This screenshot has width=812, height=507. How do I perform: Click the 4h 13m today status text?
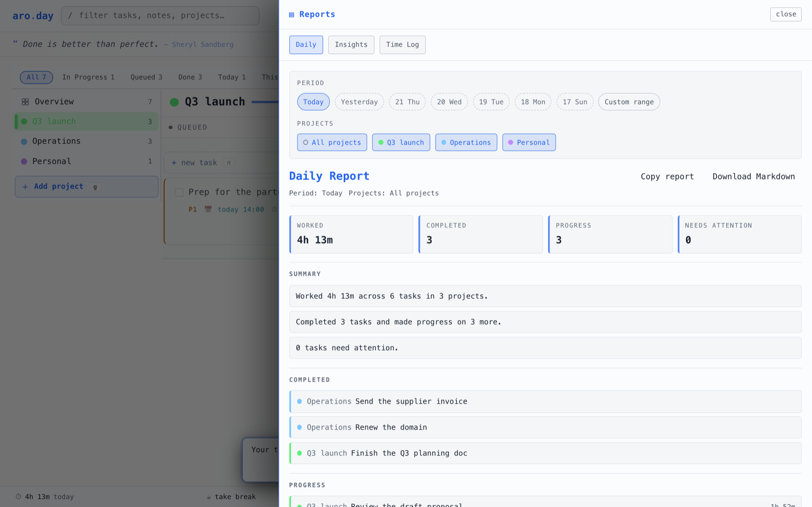point(49,497)
